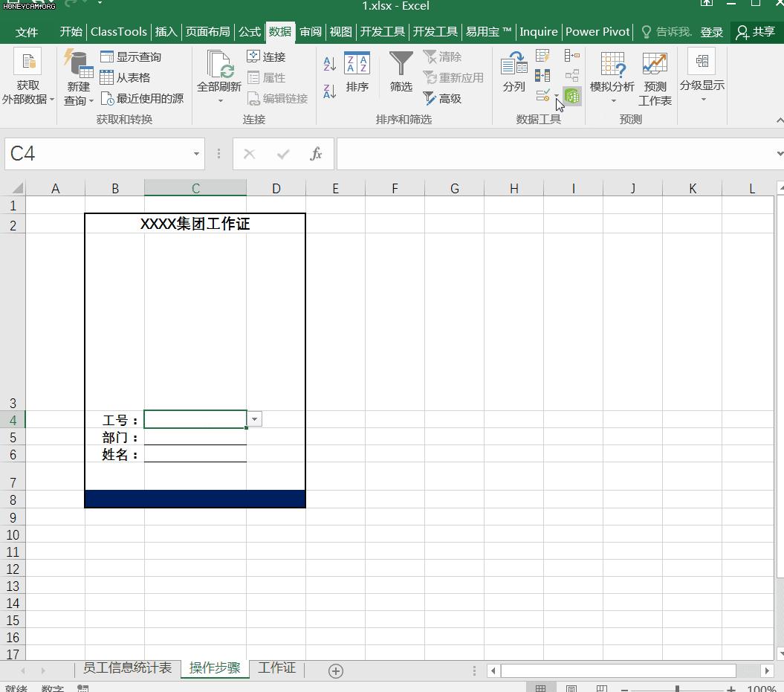
Task: Click the horizontal scrollbar left arrow
Action: click(493, 670)
